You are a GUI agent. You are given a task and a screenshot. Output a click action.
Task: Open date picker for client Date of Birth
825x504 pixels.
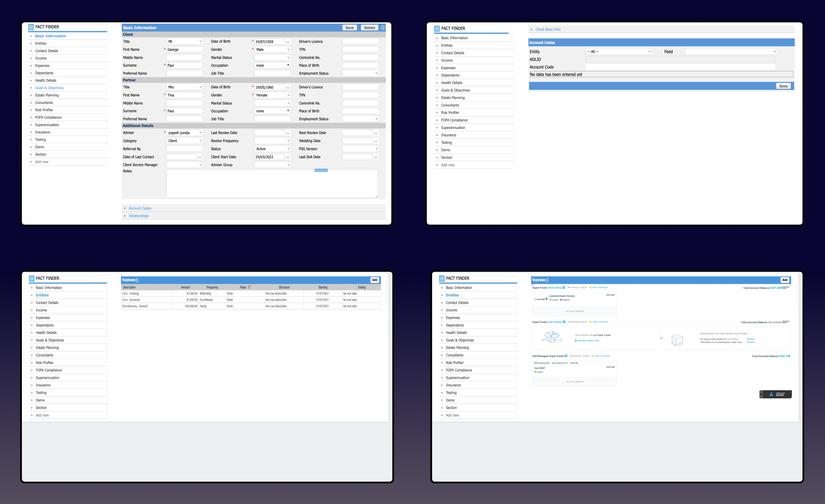tap(288, 42)
